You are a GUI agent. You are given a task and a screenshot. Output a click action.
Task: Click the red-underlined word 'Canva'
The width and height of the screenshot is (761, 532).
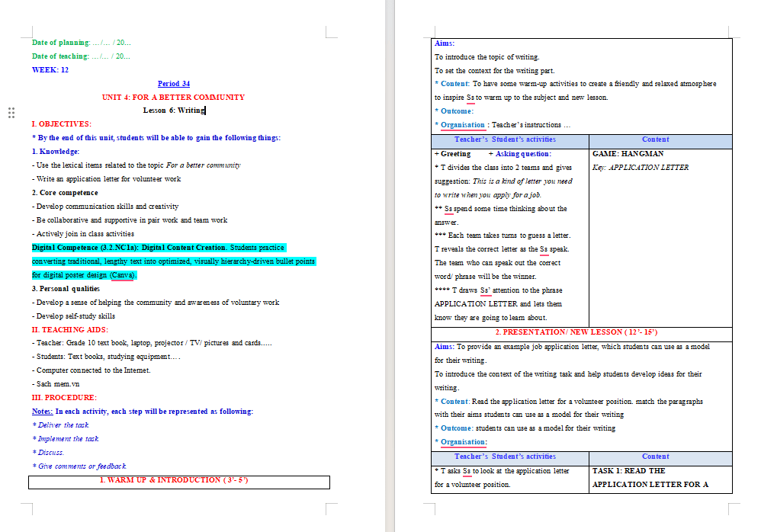point(122,275)
